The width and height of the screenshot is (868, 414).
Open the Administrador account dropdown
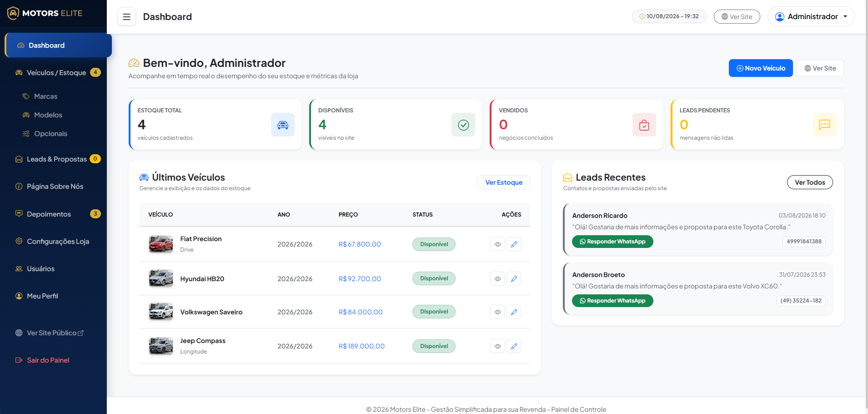point(811,17)
